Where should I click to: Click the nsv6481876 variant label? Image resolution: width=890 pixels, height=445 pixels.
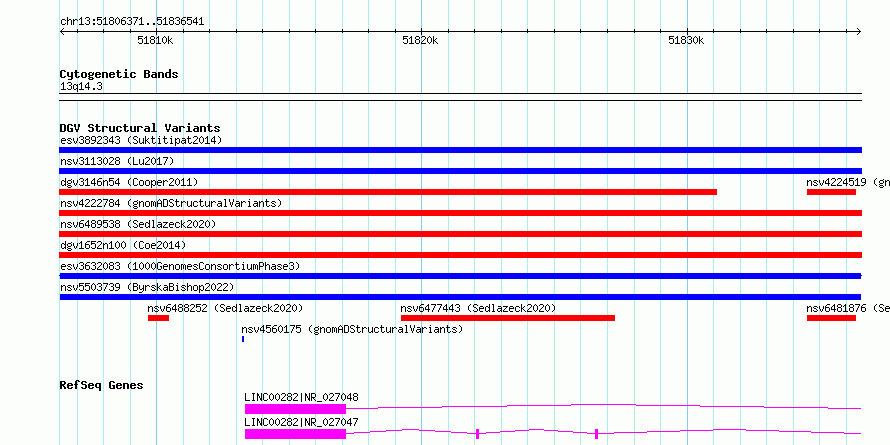848,308
